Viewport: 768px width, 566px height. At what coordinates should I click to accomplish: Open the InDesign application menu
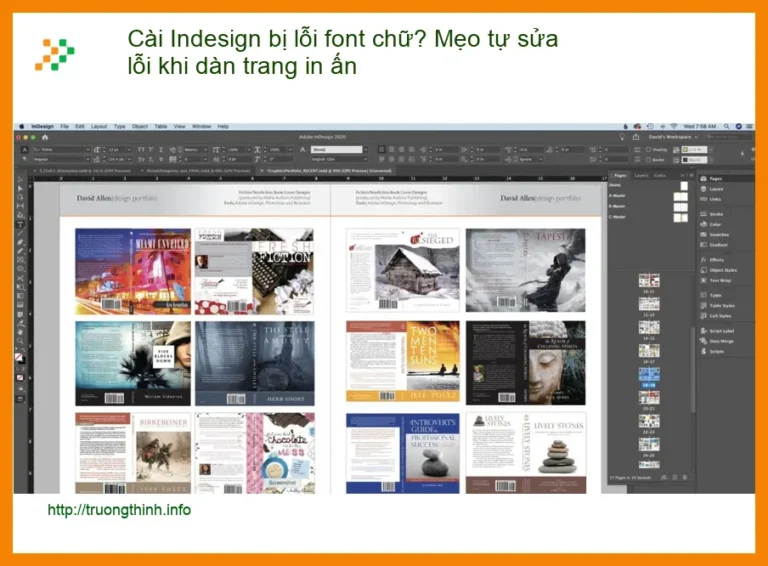pos(43,126)
